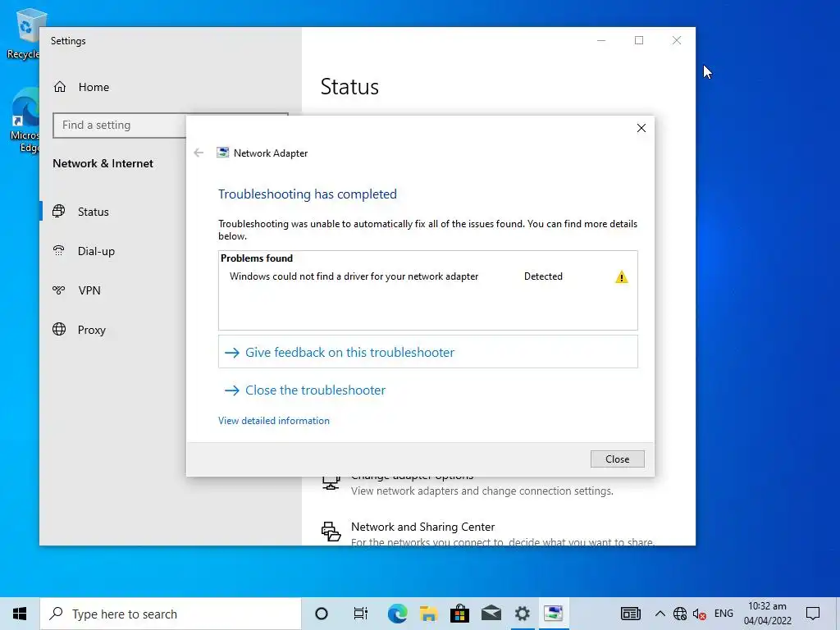This screenshot has height=630, width=840.
Task: Open the Mail app from the taskbar
Action: click(x=491, y=614)
